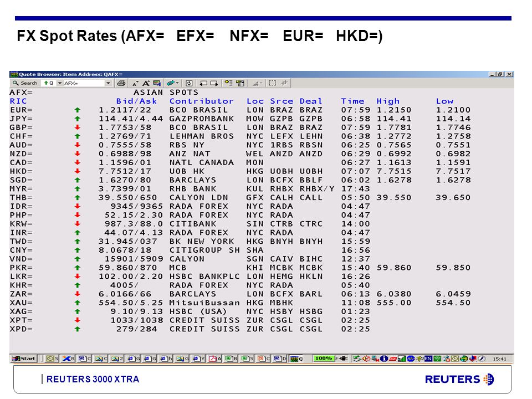Click the next page arrow icon
Screen dimensions: 532x399
tap(214, 83)
